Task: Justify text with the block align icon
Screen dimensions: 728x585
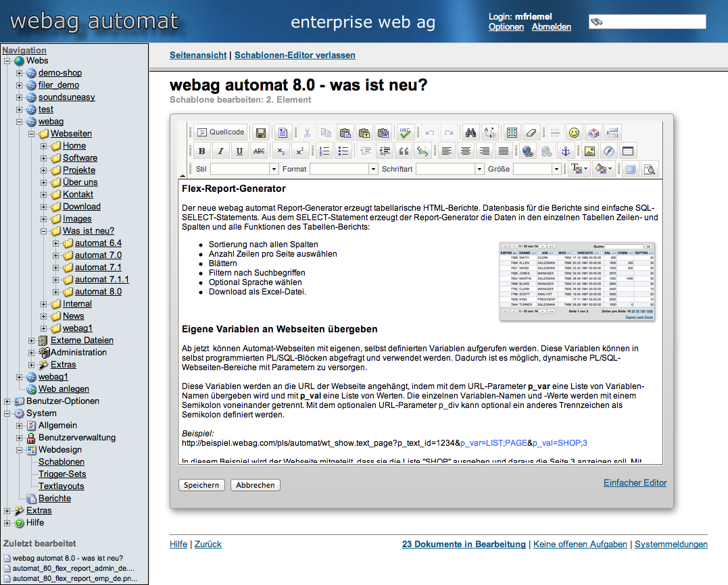Action: 504,151
